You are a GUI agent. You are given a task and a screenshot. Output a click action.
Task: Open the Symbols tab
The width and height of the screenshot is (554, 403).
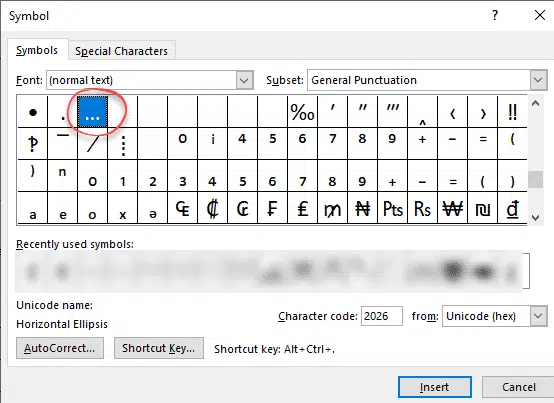(37, 50)
